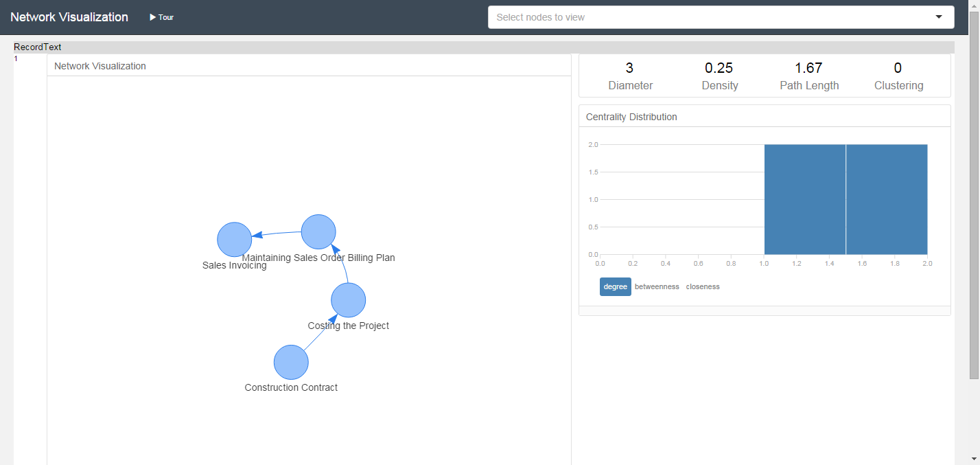Select the Sales Invoicing node circle
980x465 pixels.
coord(234,239)
